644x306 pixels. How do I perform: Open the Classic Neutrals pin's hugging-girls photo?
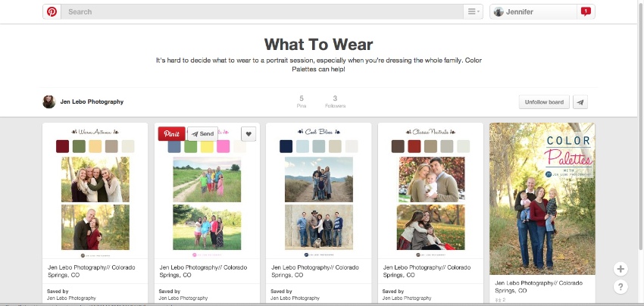(430, 227)
